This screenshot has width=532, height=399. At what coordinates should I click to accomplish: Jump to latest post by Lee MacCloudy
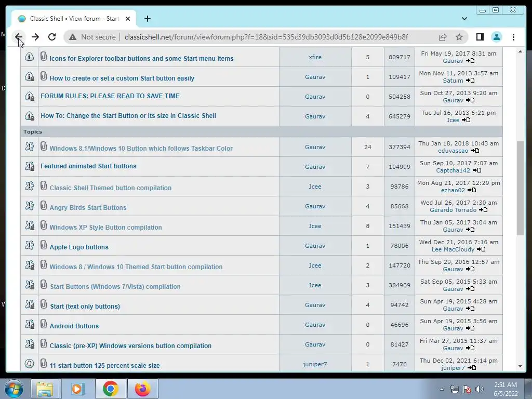click(481, 249)
